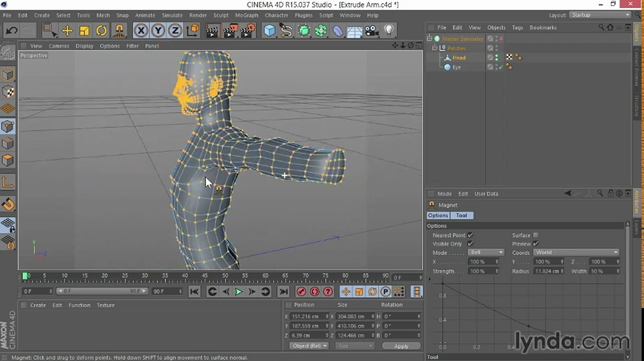This screenshot has width=644, height=361.
Task: Disable the Visible Only checkbox
Action: [x=470, y=244]
